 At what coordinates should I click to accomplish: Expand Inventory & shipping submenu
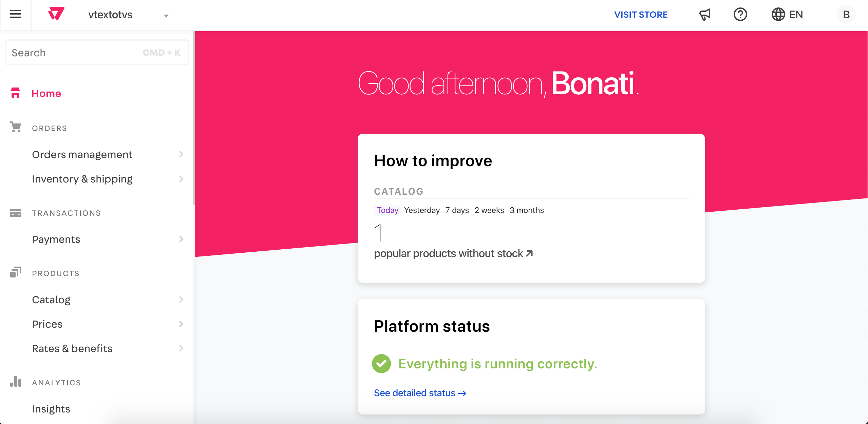point(181,179)
